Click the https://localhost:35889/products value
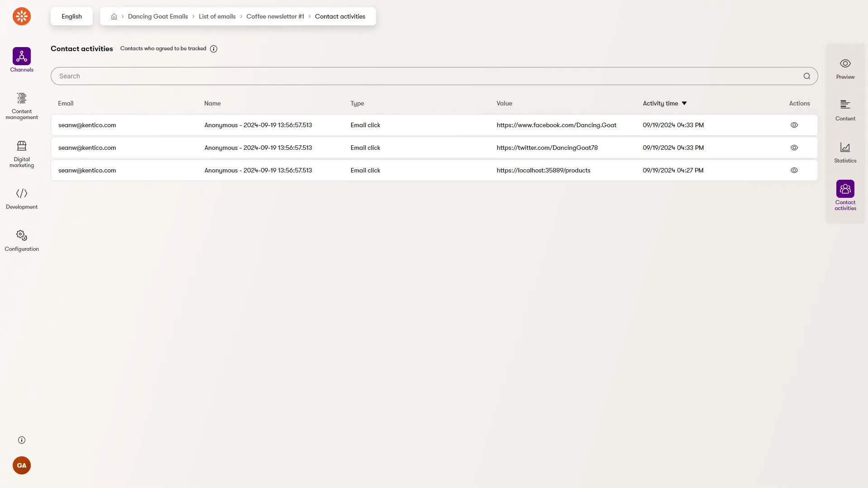868x488 pixels. (x=543, y=170)
